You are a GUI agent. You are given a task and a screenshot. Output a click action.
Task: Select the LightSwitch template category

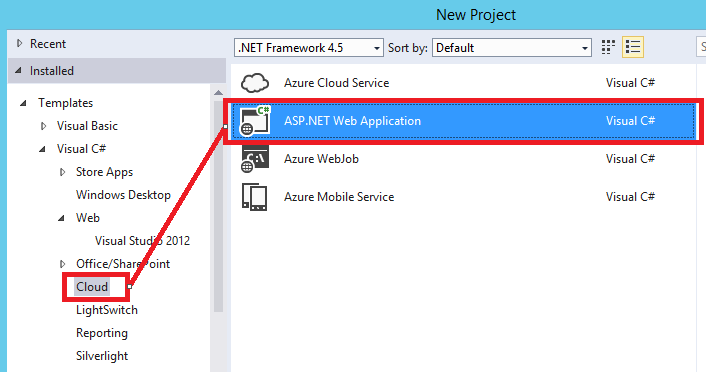click(107, 310)
